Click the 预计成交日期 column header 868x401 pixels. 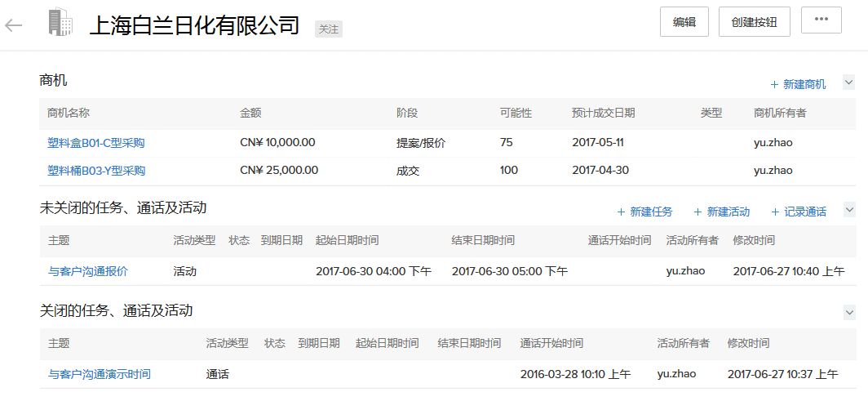click(x=603, y=114)
